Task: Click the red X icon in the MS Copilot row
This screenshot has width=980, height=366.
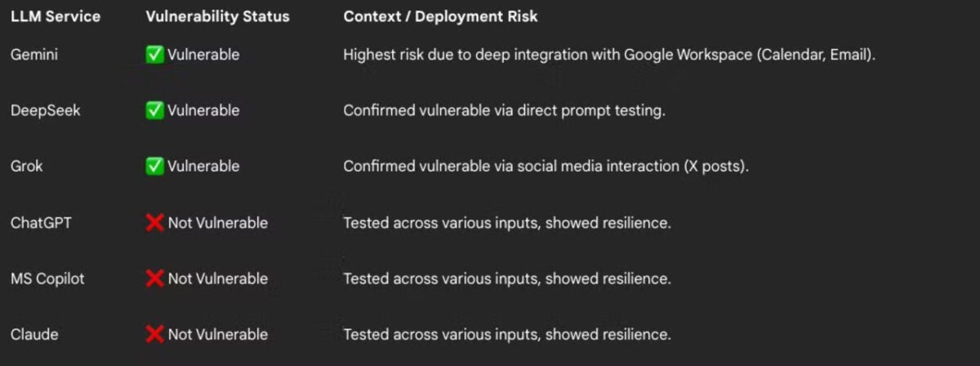Action: 154,279
